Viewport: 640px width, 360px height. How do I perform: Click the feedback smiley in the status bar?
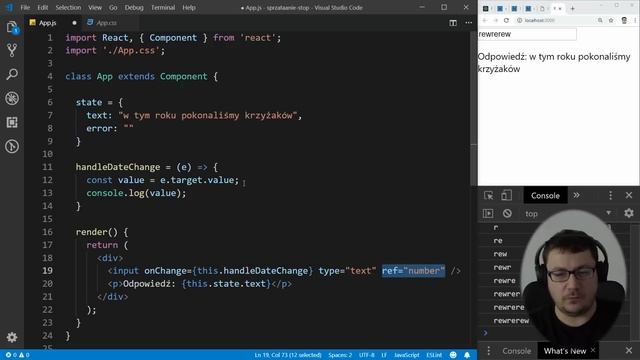pos(453,355)
